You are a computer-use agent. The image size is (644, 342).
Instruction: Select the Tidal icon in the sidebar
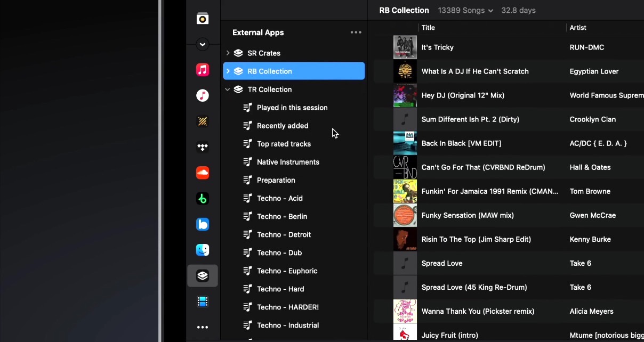coord(203,147)
